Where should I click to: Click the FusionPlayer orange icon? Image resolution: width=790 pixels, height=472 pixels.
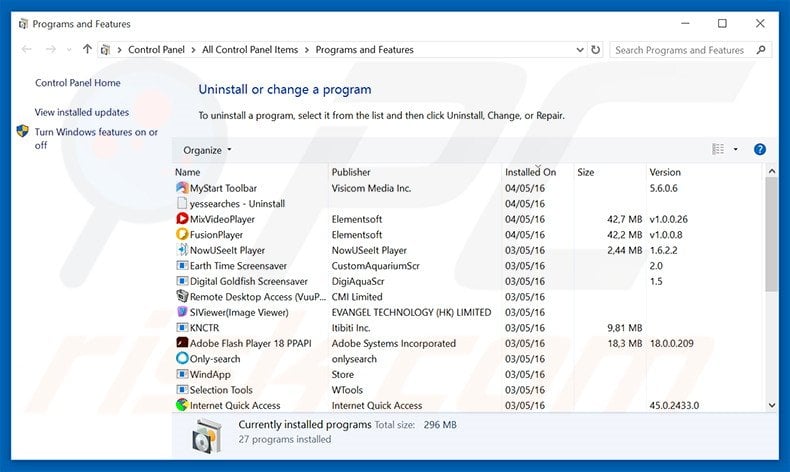(182, 235)
